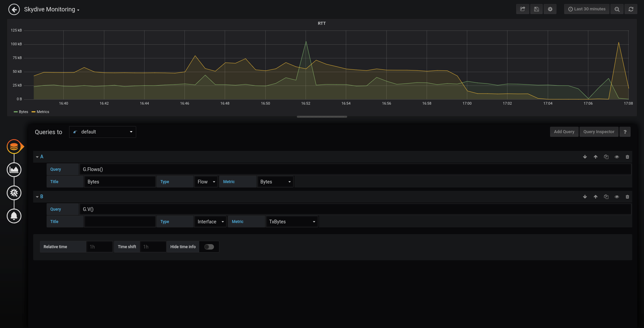Move query A up
Screen dimensions: 644x328
pyautogui.click(x=596, y=157)
